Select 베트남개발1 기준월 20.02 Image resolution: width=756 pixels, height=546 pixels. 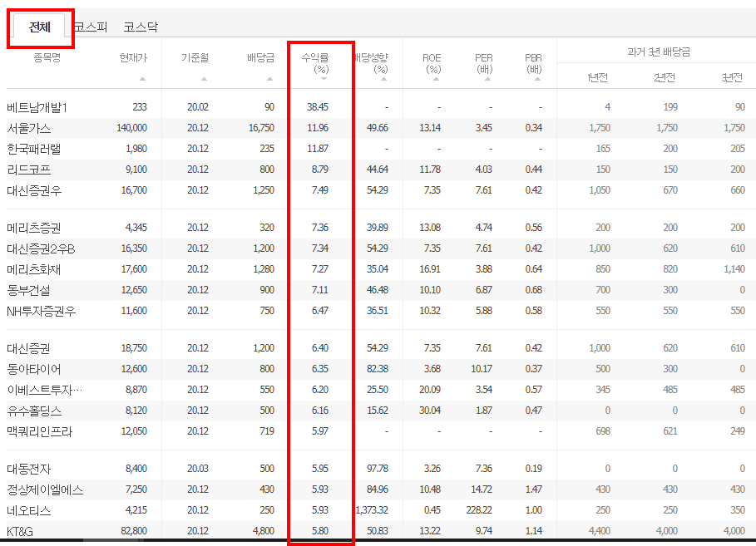coord(198,107)
